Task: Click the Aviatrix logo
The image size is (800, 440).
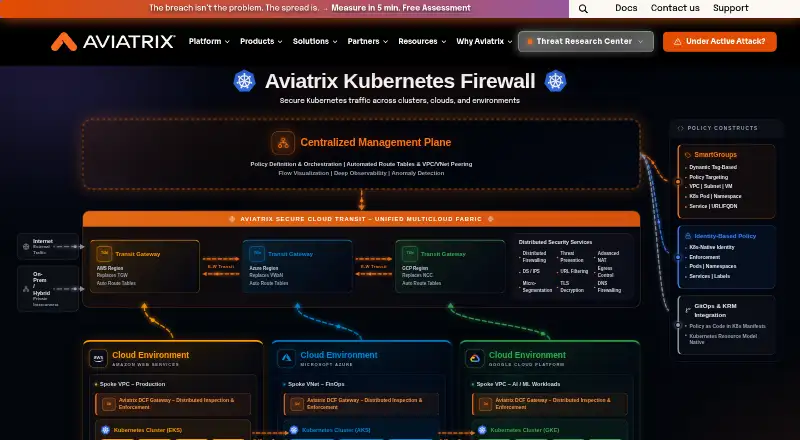Action: click(x=113, y=41)
